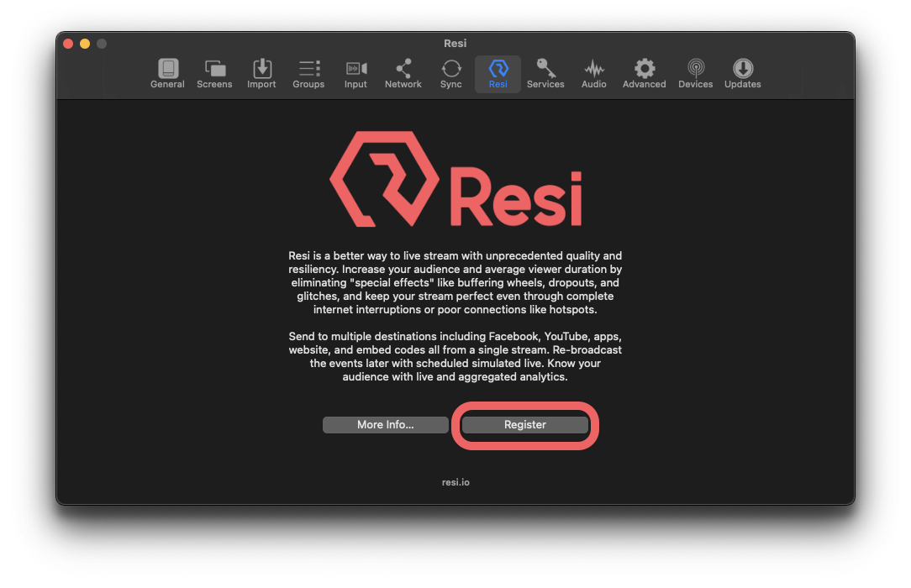Select the Devices preferences icon
This screenshot has width=911, height=588.
click(695, 73)
